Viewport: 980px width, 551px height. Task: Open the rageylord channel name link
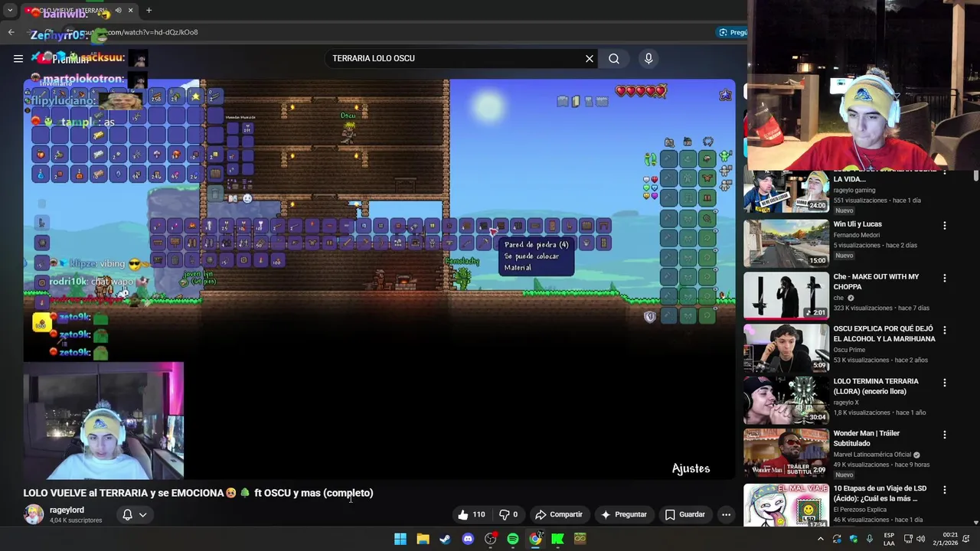(67, 510)
